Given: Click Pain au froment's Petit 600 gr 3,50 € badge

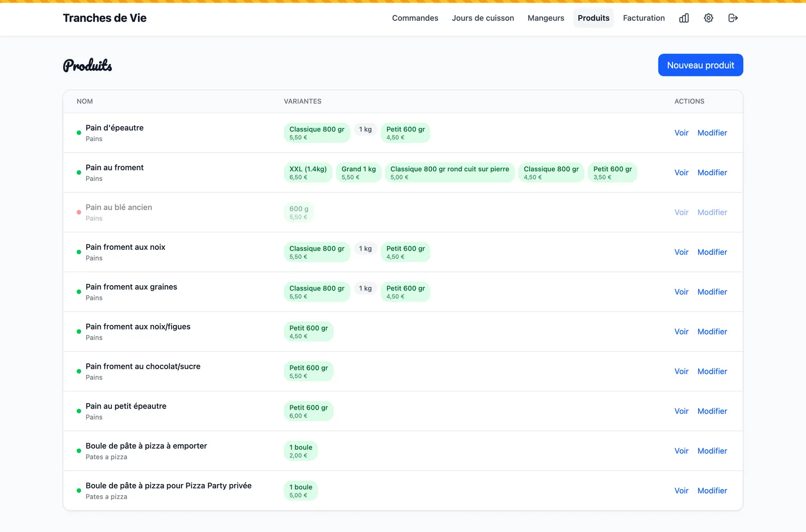Looking at the screenshot, I should [x=613, y=173].
